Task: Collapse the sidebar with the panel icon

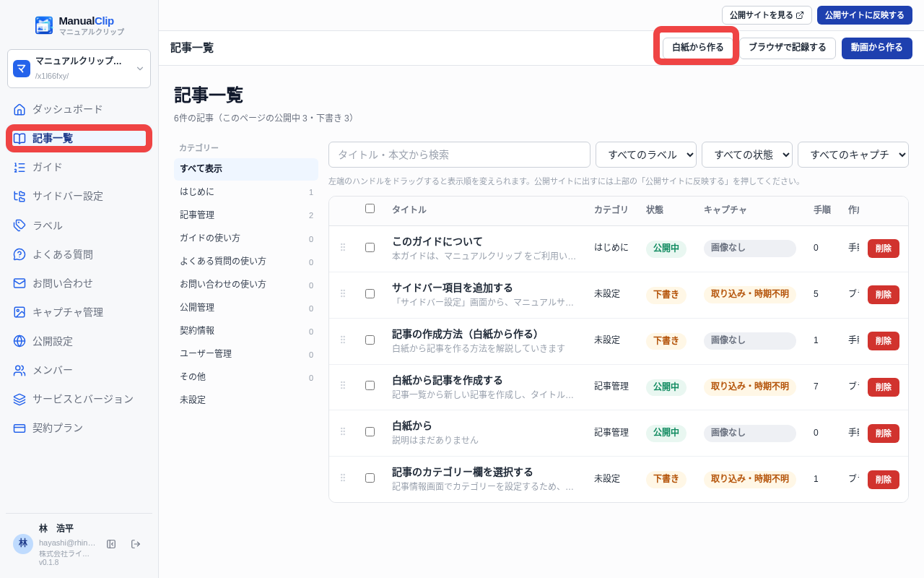Action: tap(111, 544)
